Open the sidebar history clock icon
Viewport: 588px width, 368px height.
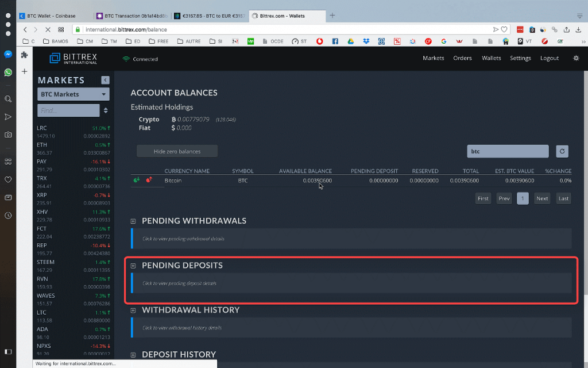pyautogui.click(x=8, y=216)
